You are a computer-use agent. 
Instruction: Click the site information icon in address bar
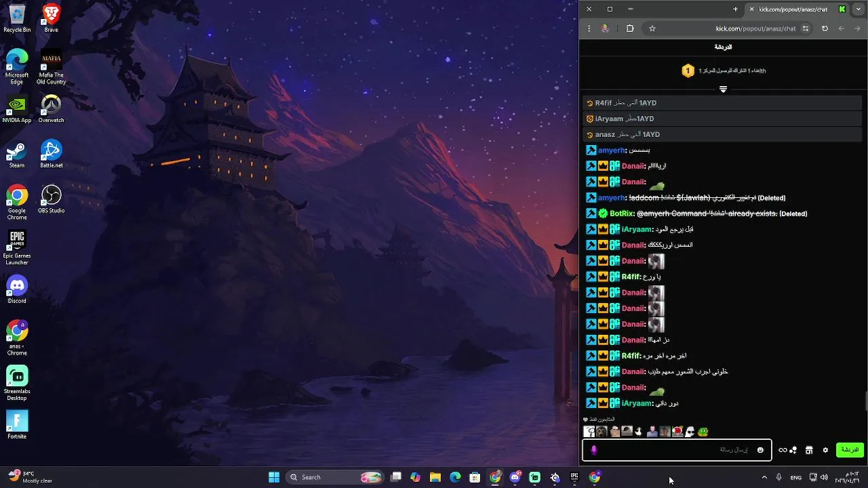806,28
